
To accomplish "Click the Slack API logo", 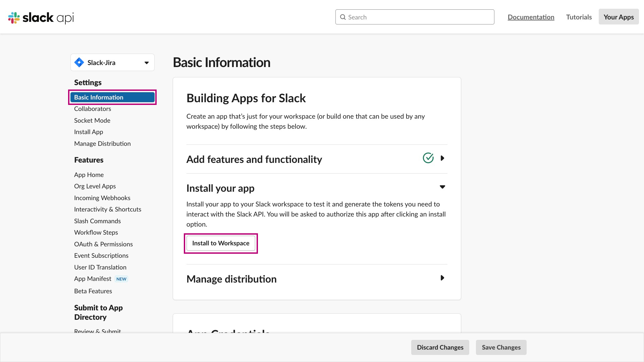I will 41,17.
